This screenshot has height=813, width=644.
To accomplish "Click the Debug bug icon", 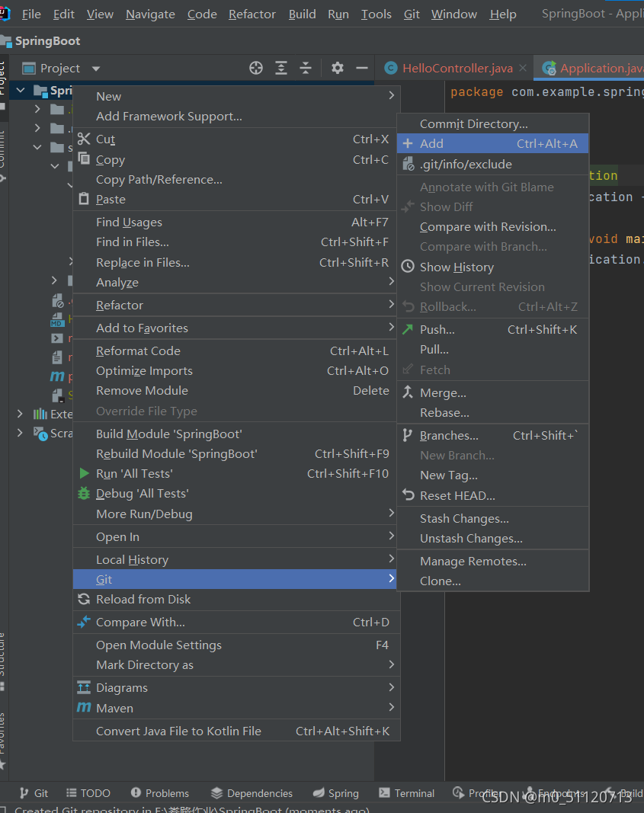I will [84, 493].
